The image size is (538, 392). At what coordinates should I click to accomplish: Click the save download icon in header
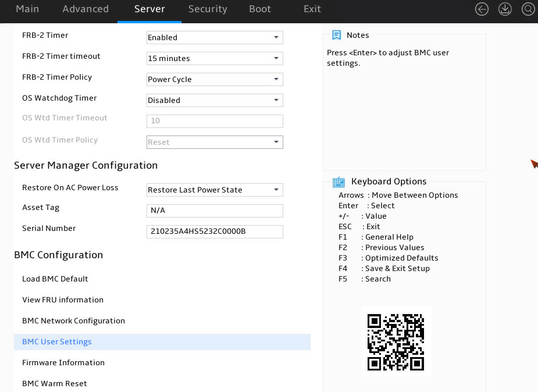pyautogui.click(x=505, y=9)
